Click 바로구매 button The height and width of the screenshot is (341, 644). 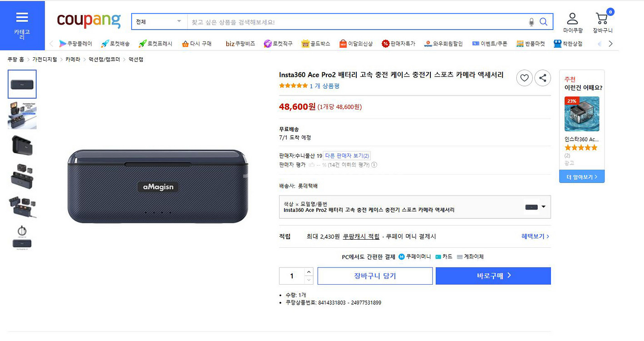(x=493, y=276)
